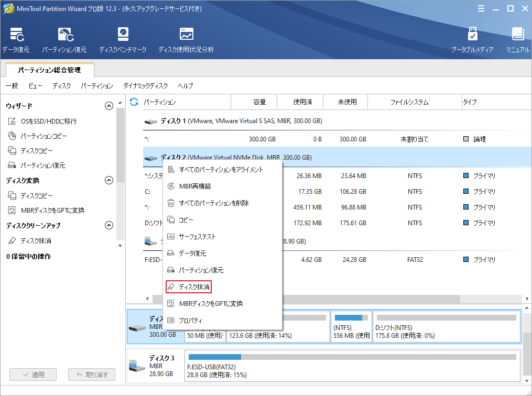Select MBRディスクをGPTに変換 in sidebar
Image resolution: width=532 pixels, height=396 pixels.
(46, 210)
